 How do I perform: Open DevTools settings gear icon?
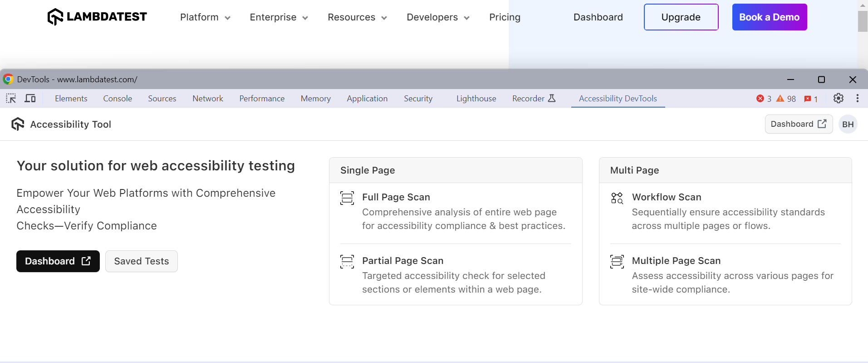(839, 98)
